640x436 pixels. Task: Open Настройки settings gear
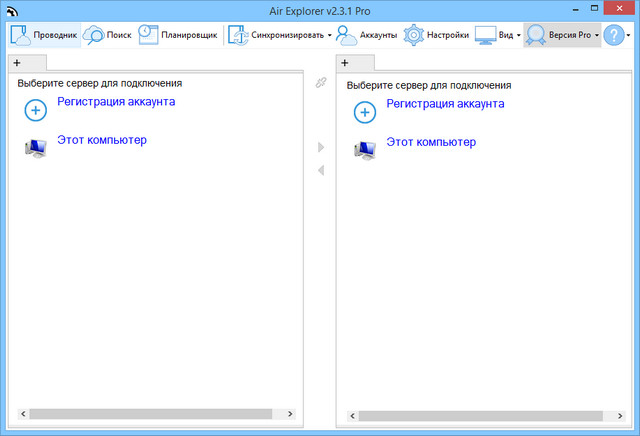coord(415,35)
